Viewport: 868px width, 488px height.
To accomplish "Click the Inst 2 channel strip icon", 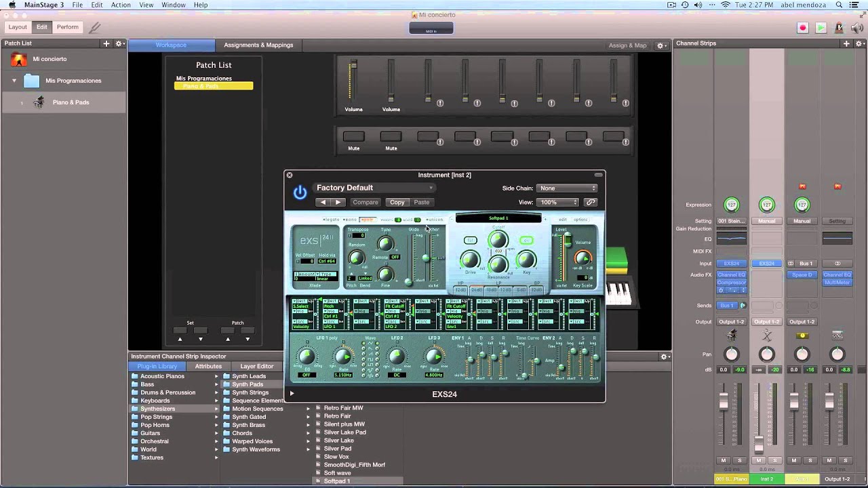I will 767,335.
